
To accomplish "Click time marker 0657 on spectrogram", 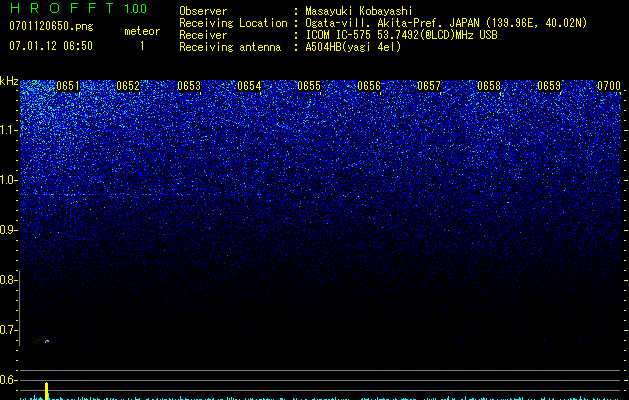I will (x=428, y=86).
